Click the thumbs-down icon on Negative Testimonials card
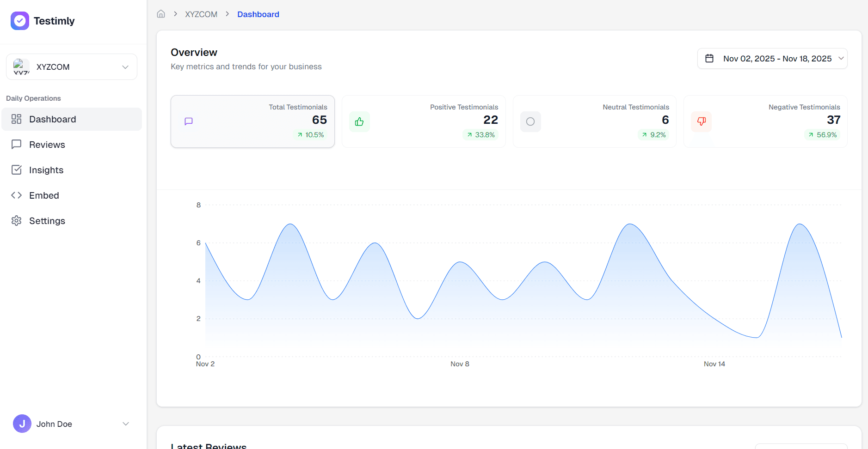The image size is (868, 449). click(701, 121)
